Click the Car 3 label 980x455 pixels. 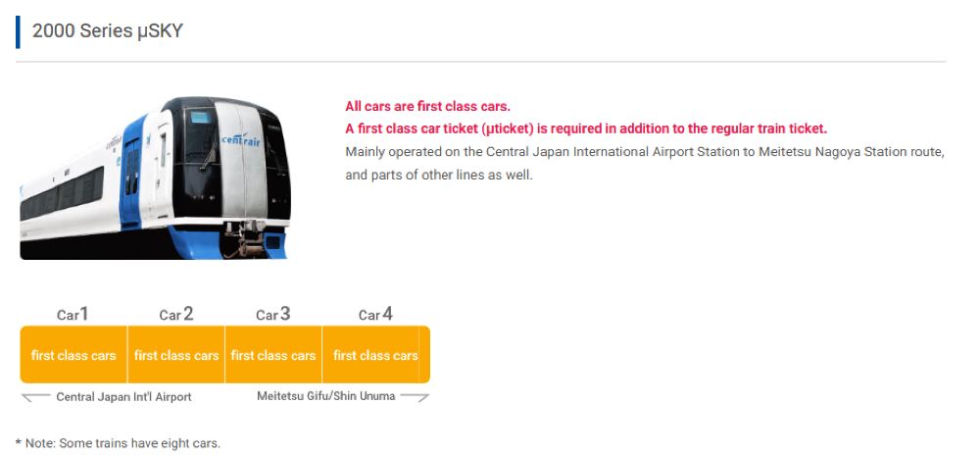[x=273, y=315]
